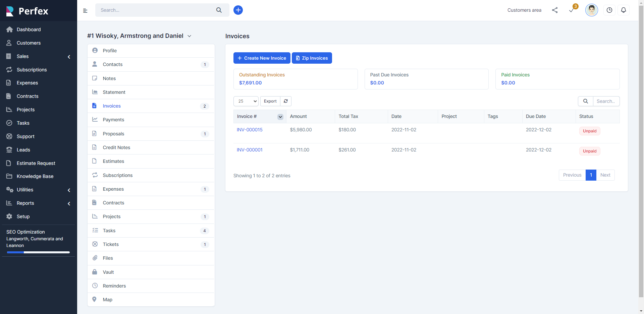Open the customer name dropdown chevron

[x=189, y=36]
